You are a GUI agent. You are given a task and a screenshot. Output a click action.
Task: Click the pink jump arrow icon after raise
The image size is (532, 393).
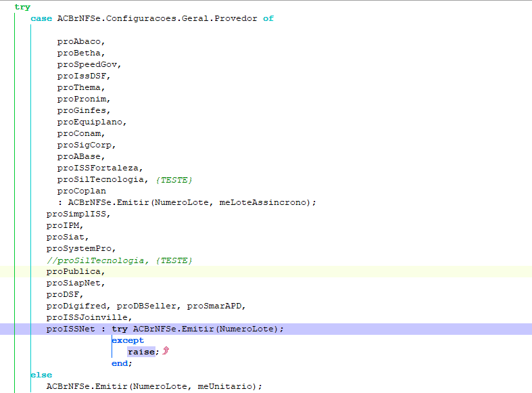pyautogui.click(x=166, y=350)
